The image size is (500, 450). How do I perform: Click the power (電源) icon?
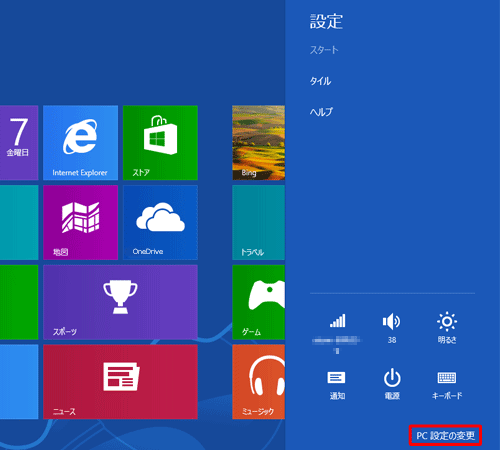(392, 377)
